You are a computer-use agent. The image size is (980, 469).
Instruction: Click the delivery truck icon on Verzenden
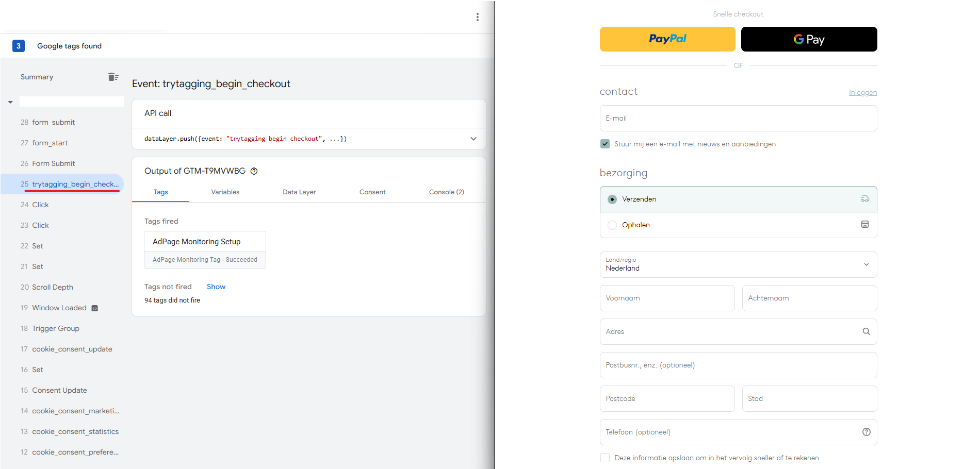click(x=864, y=199)
